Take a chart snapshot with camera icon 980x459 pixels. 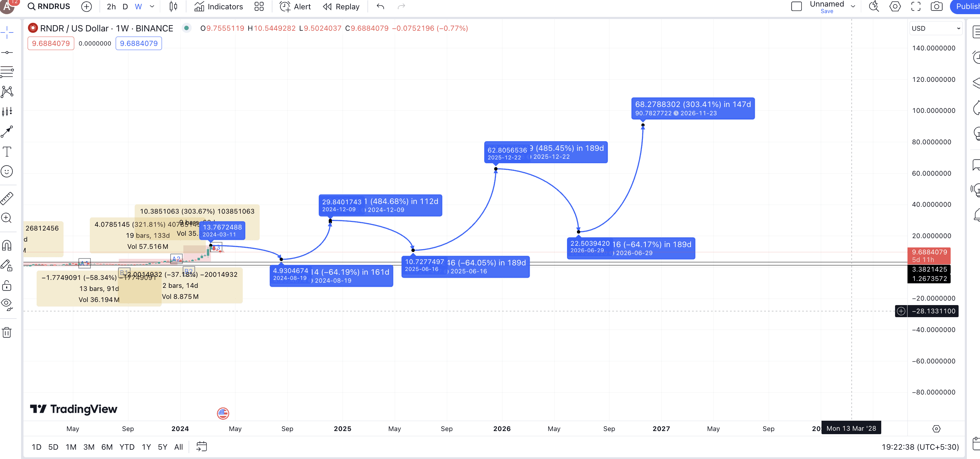coord(936,7)
